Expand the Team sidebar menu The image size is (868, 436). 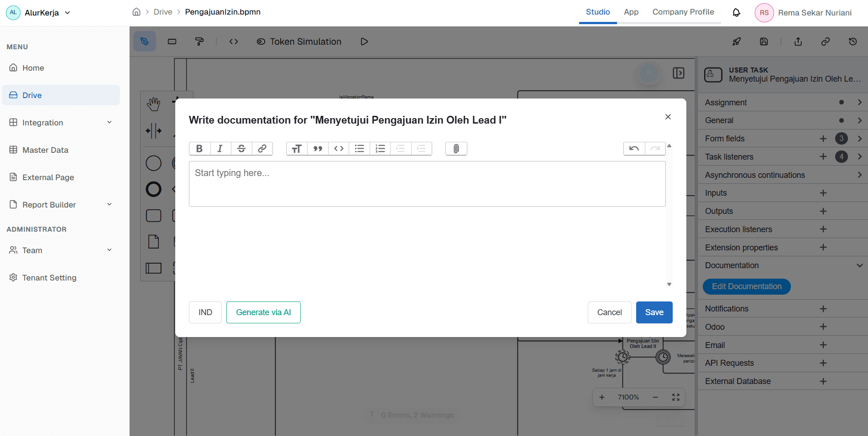coord(110,250)
